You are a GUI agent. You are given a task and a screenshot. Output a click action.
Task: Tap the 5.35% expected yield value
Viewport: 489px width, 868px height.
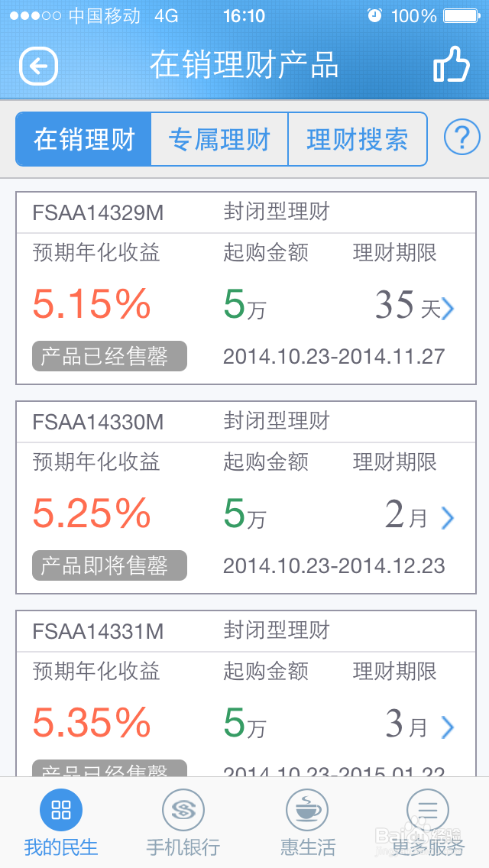coord(92,722)
